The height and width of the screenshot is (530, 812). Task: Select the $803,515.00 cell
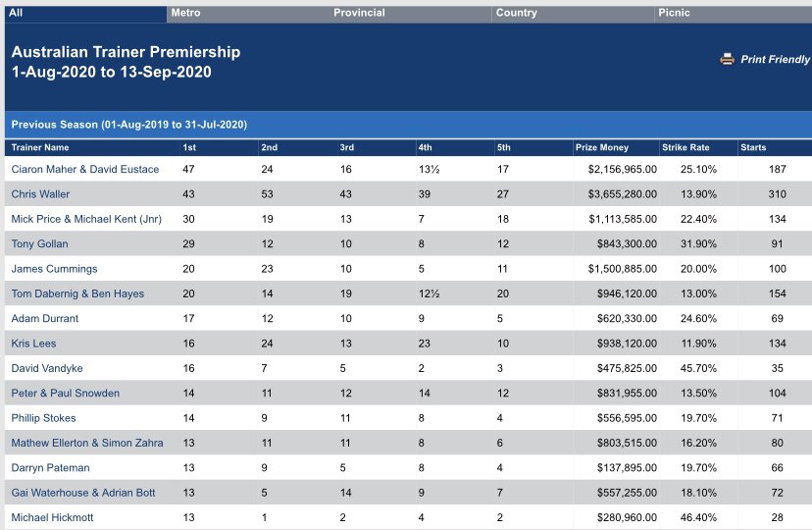pyautogui.click(x=627, y=443)
